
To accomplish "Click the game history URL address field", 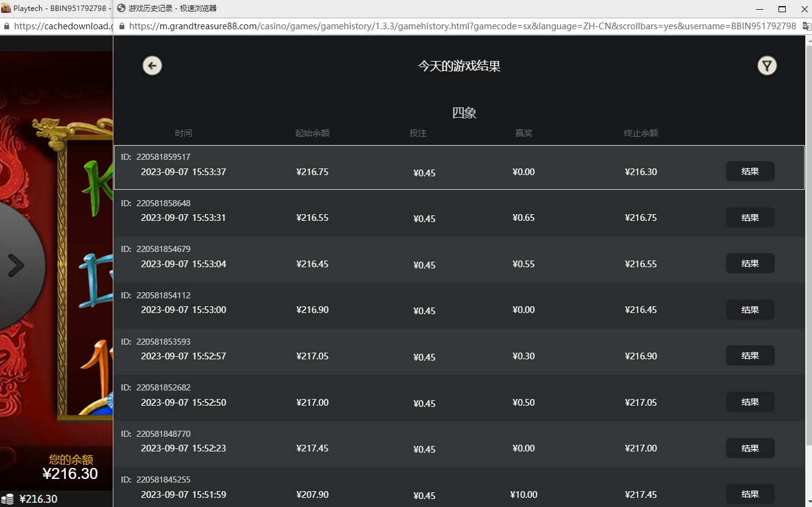I will point(462,26).
